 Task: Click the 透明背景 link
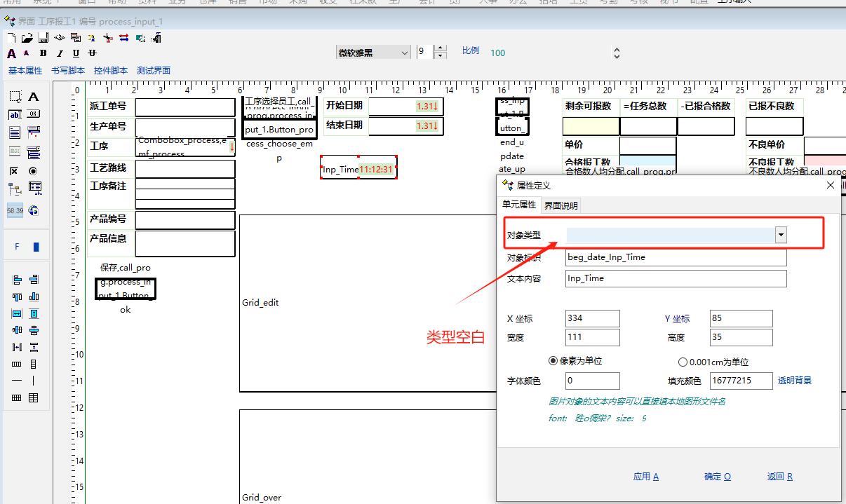click(794, 381)
